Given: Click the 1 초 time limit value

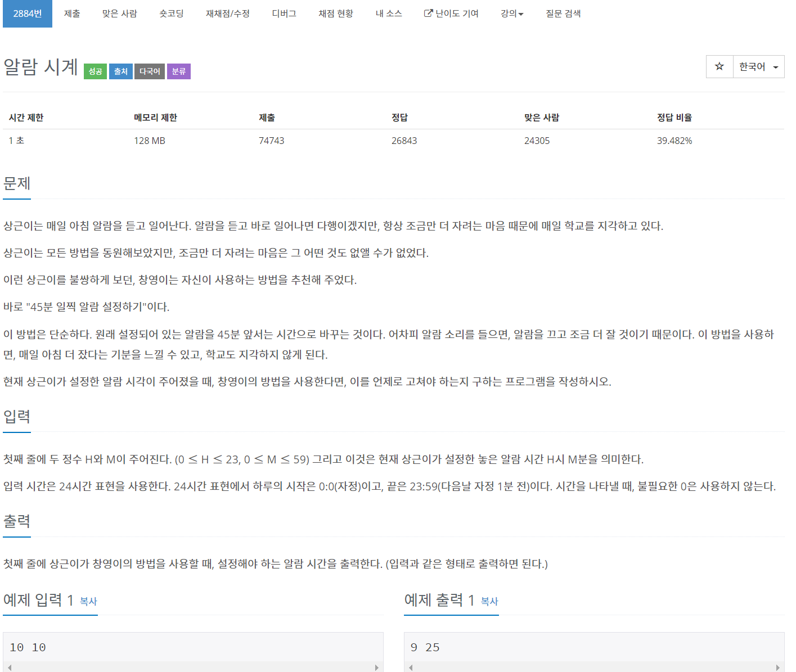Looking at the screenshot, I should click(x=16, y=141).
